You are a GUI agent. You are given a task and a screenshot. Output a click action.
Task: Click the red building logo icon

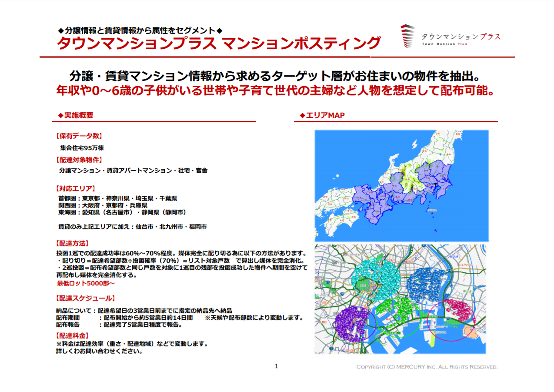click(x=407, y=36)
